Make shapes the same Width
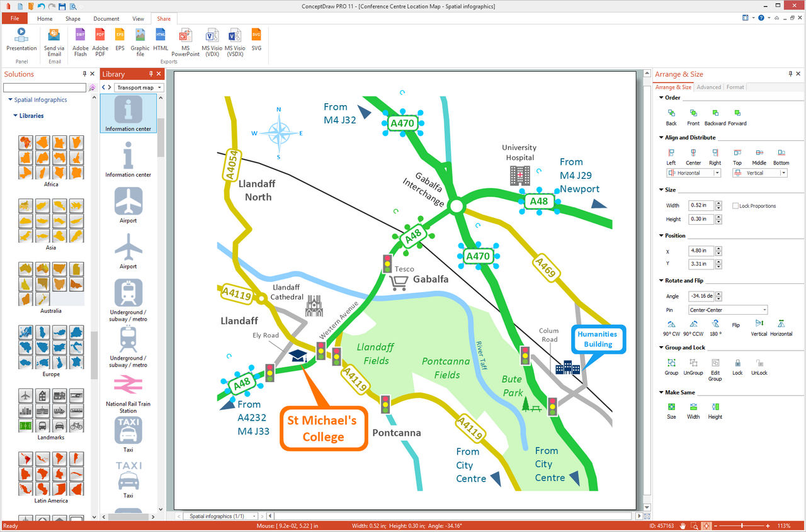 (x=693, y=411)
